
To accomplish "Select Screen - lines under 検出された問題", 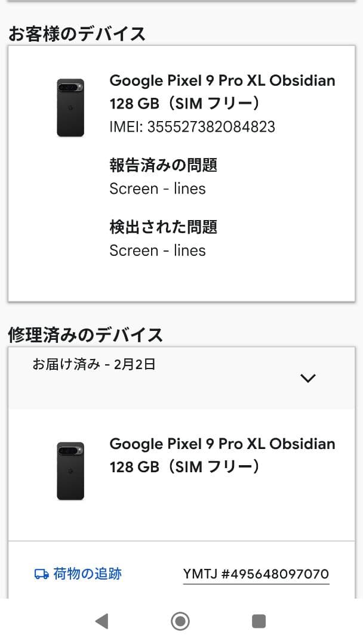I will click(157, 250).
